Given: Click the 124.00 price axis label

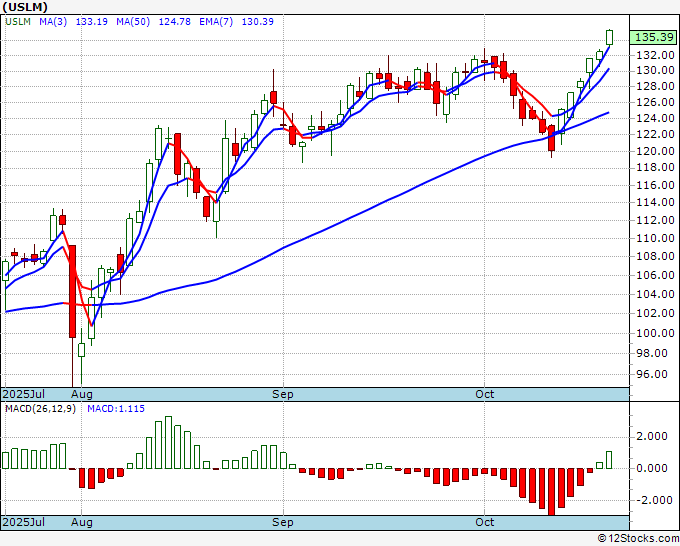Looking at the screenshot, I should tap(655, 118).
